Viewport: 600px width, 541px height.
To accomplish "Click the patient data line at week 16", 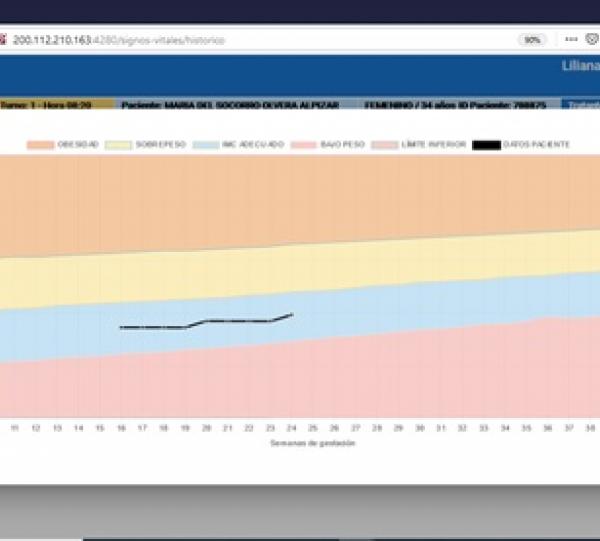I will coord(121,327).
